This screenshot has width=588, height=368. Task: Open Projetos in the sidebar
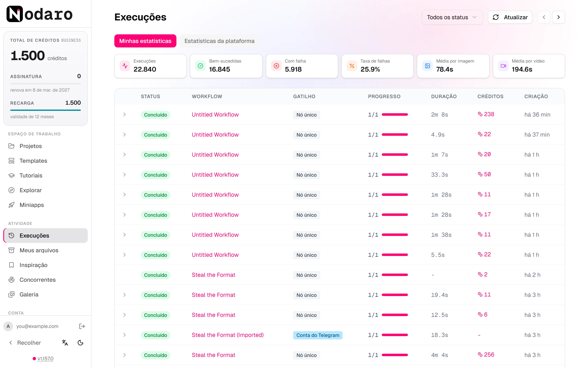click(46, 146)
